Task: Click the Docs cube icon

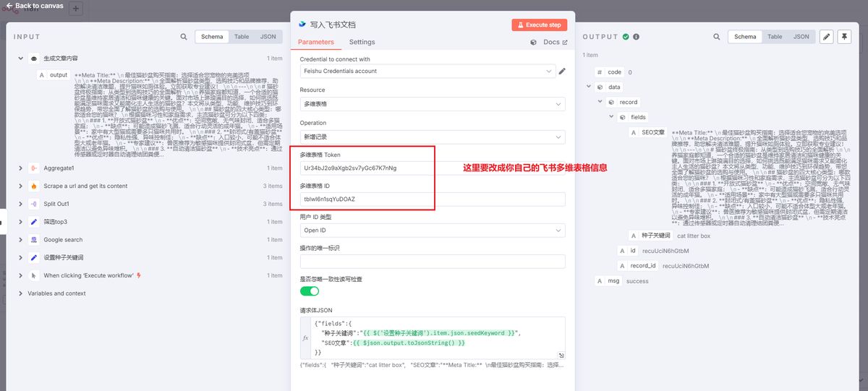Action: coord(535,43)
